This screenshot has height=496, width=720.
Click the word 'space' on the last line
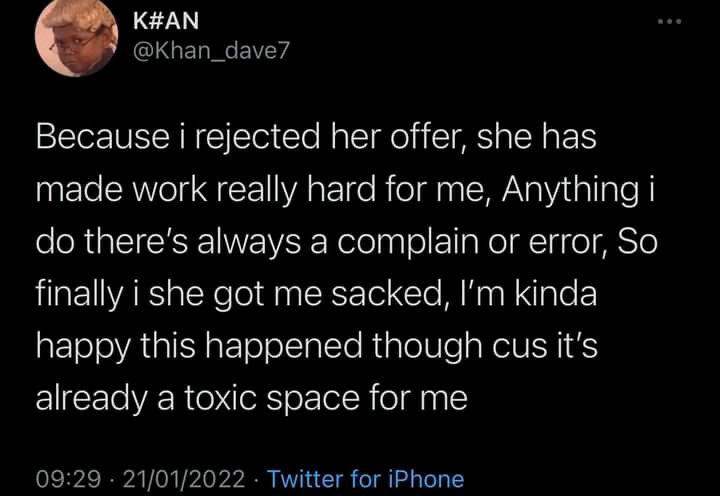point(313,400)
